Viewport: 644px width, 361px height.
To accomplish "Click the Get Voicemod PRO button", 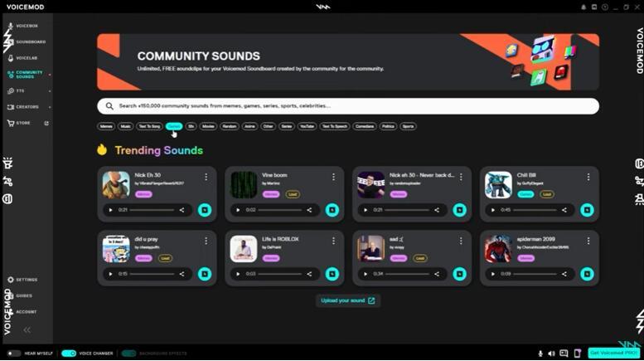I will tap(613, 353).
